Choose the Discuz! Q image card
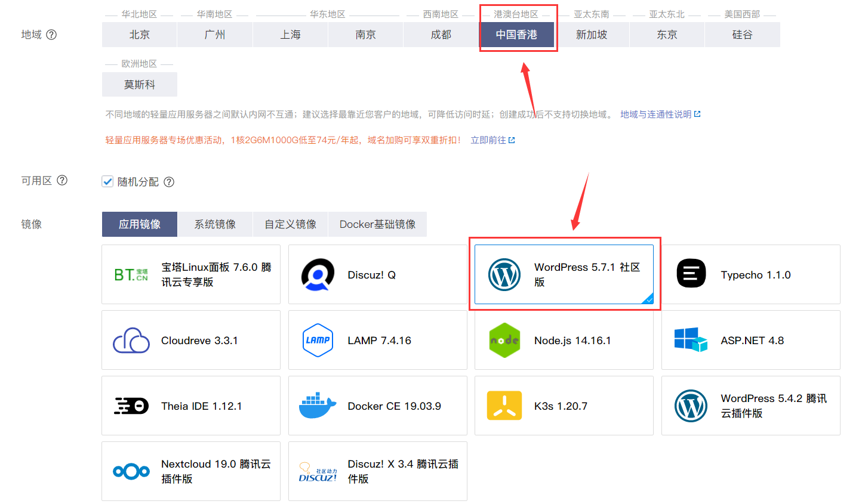The width and height of the screenshot is (865, 504). pyautogui.click(x=377, y=274)
